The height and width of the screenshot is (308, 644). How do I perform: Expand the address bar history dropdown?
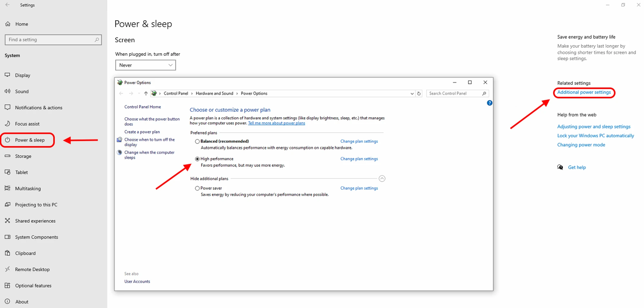click(412, 94)
